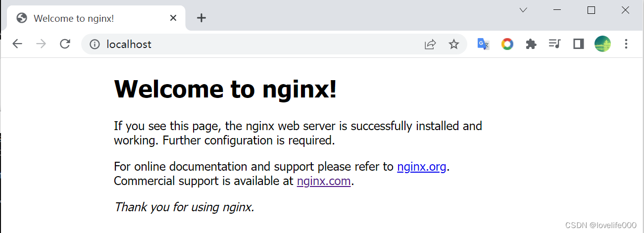Open the Chrome three-dot menu

626,44
